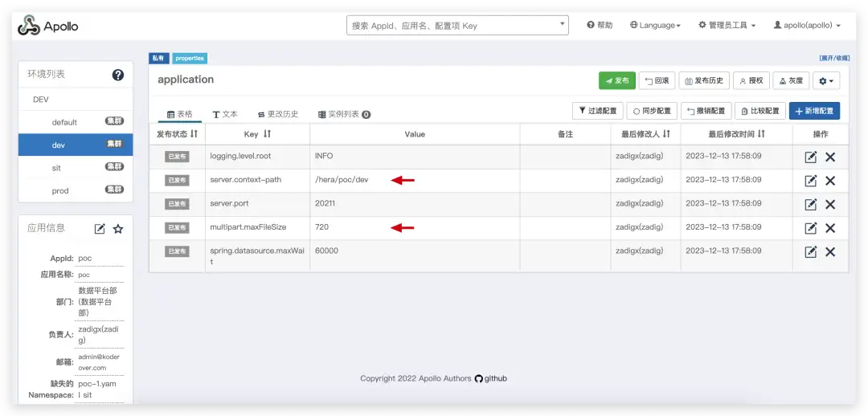Edit the logging.level.root row

[810, 157]
